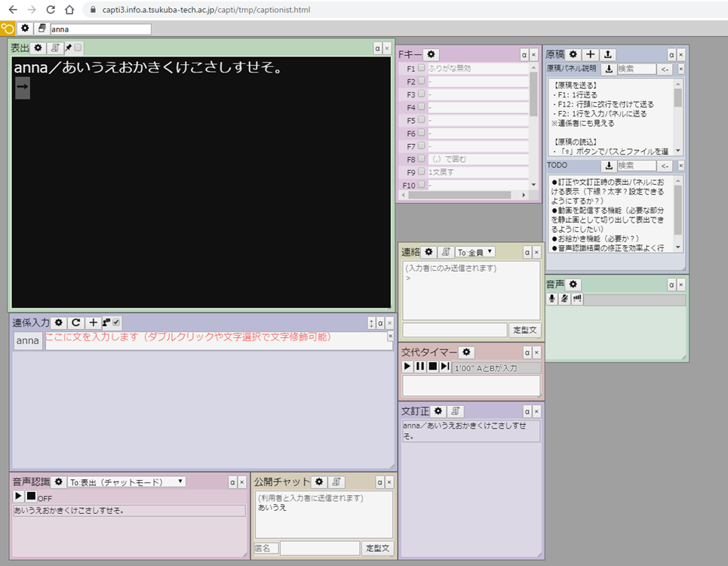The width and height of the screenshot is (728, 566).
Task: Click 定型文 button in 連絡 panel
Action: (524, 330)
